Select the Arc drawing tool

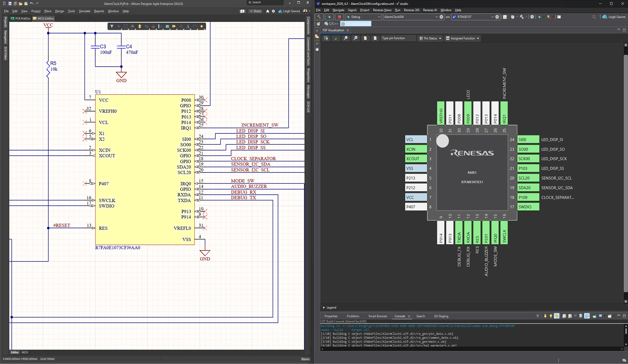(x=195, y=26)
